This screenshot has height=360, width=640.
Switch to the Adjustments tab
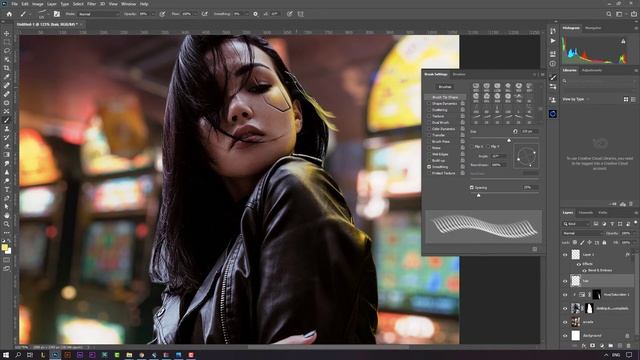click(592, 70)
